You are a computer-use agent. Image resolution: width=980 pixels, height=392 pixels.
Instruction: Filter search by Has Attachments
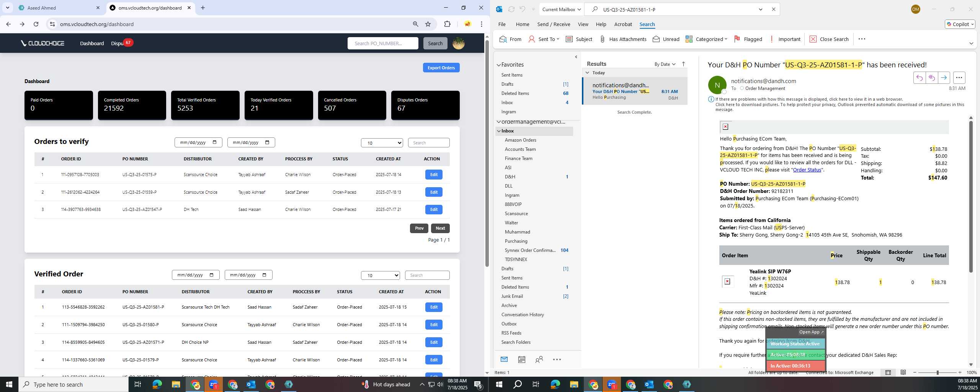(x=623, y=39)
